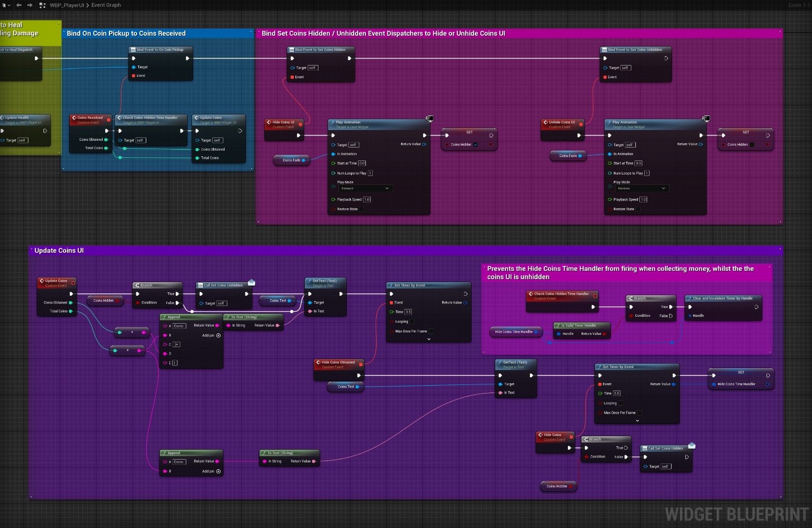Click the client-only monitor icon on the Reverse Play Animation

click(706, 118)
